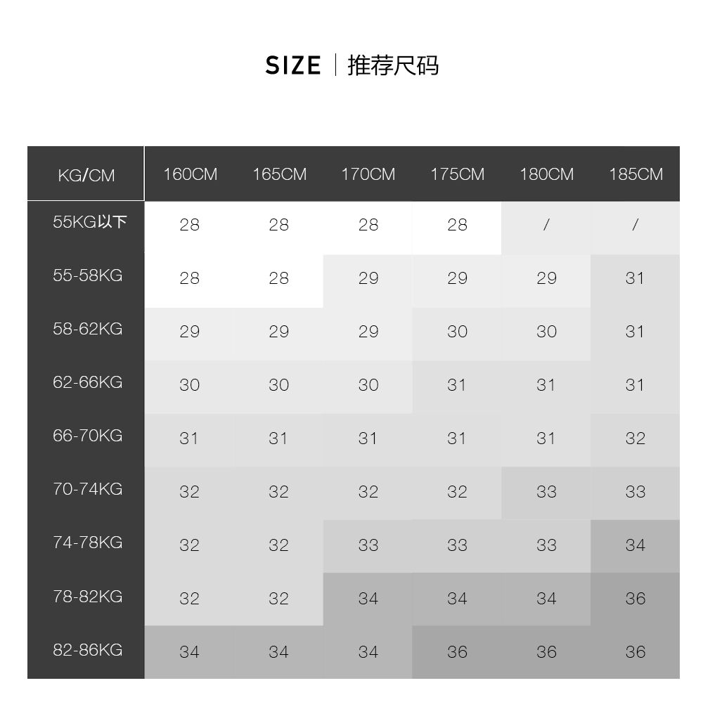Click the 70-74KG weight label

(87, 489)
